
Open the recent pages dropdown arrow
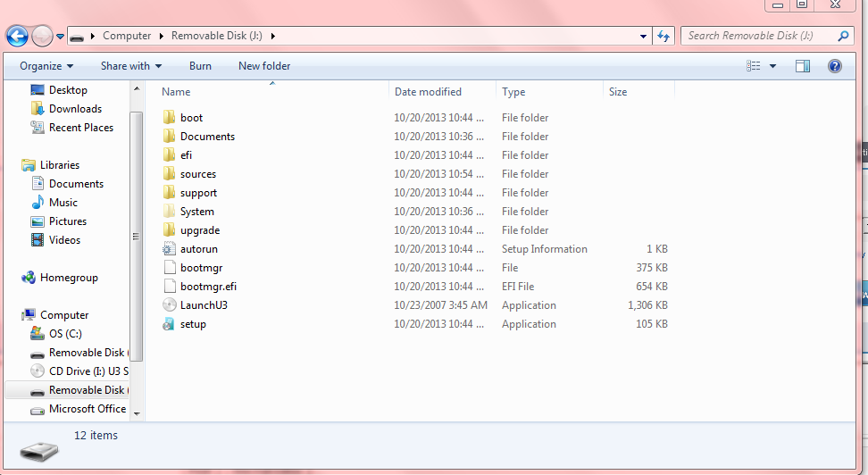pos(61,37)
